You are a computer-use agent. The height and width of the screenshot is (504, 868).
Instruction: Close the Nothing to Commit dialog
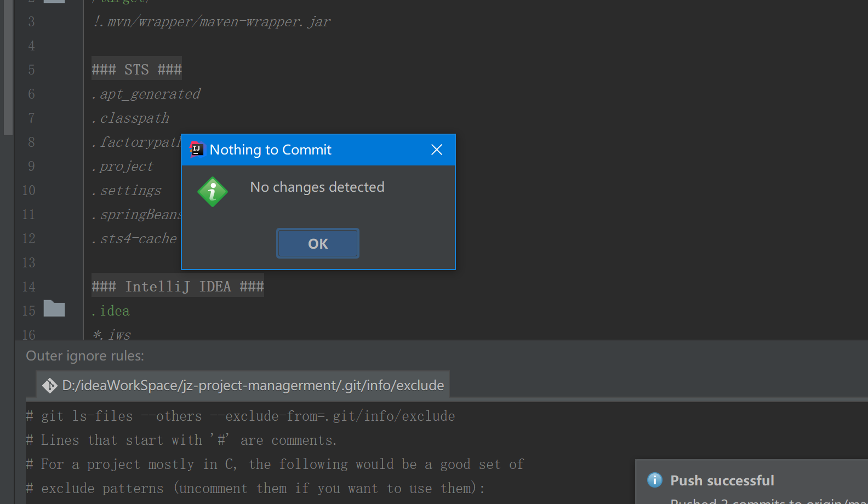(x=436, y=150)
